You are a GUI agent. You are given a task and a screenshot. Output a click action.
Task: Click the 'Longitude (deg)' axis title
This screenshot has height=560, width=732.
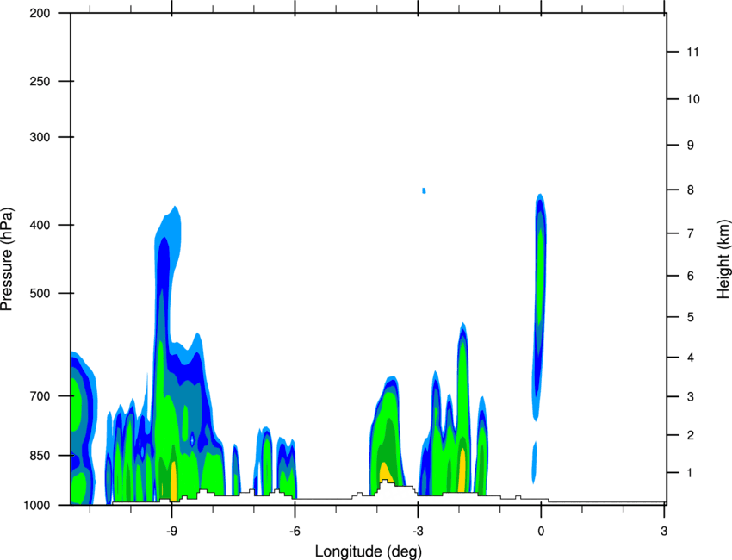(369, 551)
